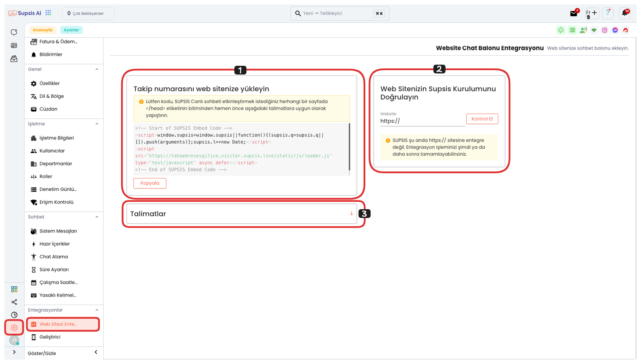
Task: Open the share nodes sidebar icon
Action: pos(14,302)
